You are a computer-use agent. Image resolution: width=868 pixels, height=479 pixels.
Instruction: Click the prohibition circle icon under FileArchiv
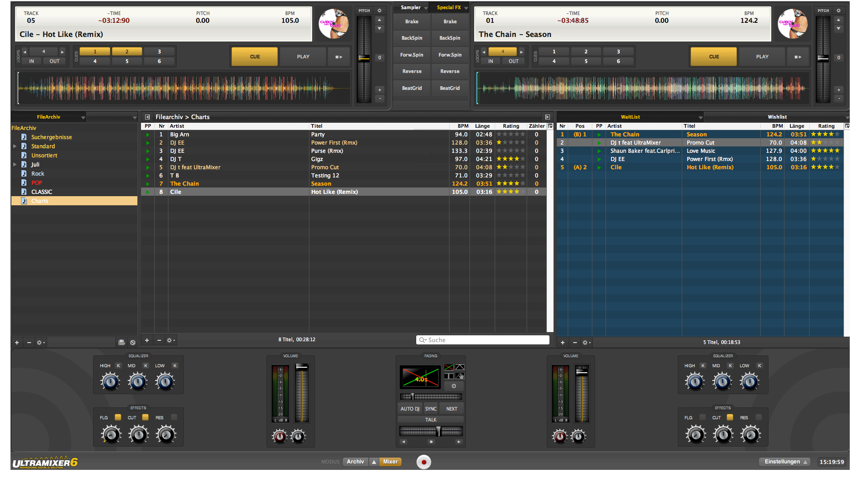coord(133,343)
